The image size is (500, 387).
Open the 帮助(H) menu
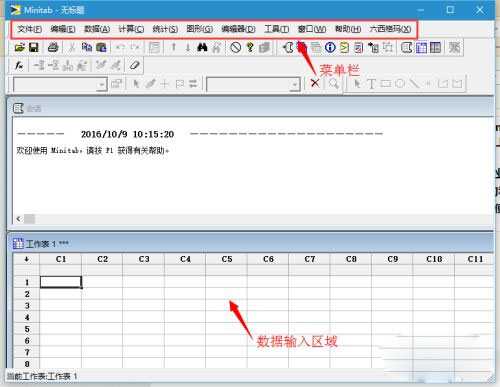(348, 29)
